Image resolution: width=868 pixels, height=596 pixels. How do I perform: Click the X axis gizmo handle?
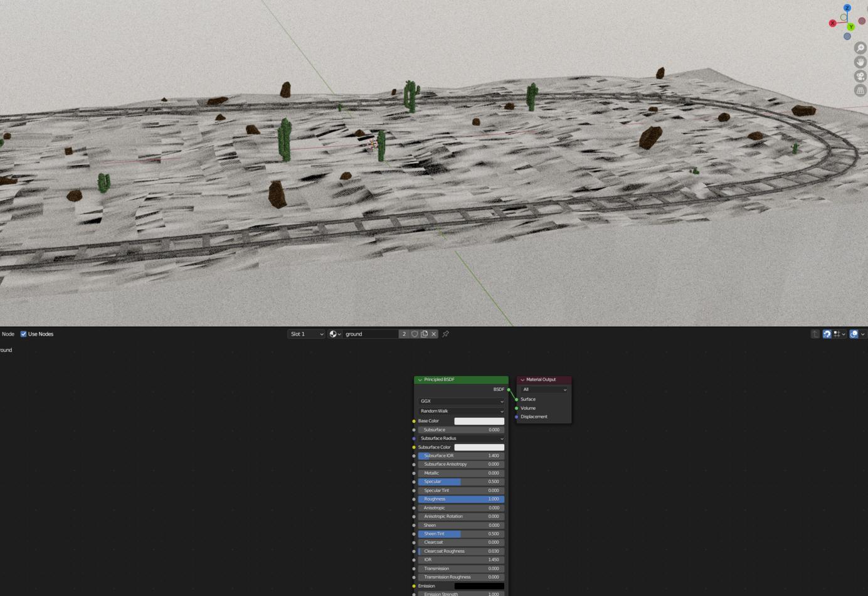[832, 23]
